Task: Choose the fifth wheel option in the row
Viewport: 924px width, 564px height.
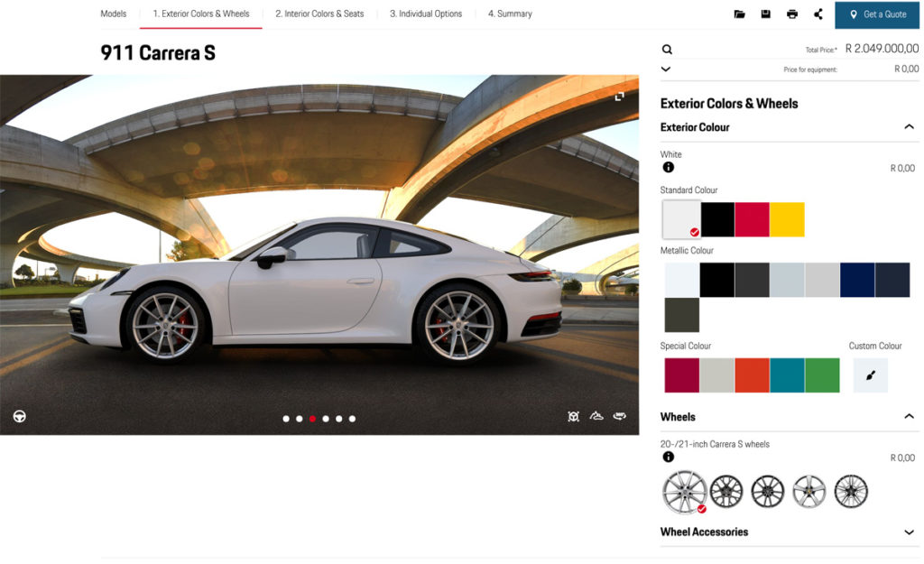Action: 851,492
